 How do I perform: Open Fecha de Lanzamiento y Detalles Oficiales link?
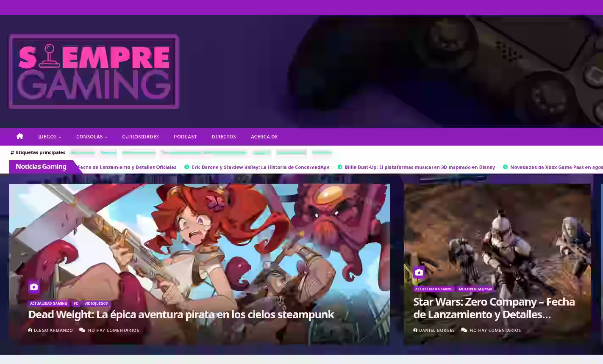pyautogui.click(x=127, y=167)
